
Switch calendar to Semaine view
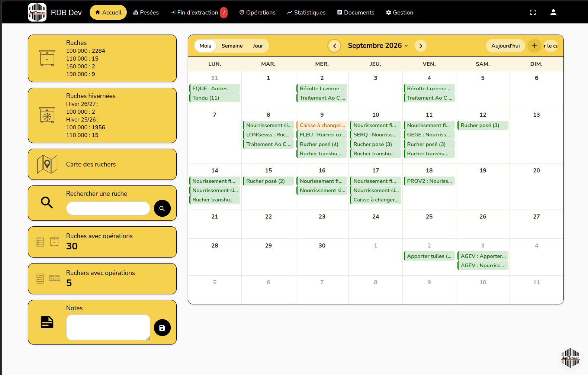point(232,46)
